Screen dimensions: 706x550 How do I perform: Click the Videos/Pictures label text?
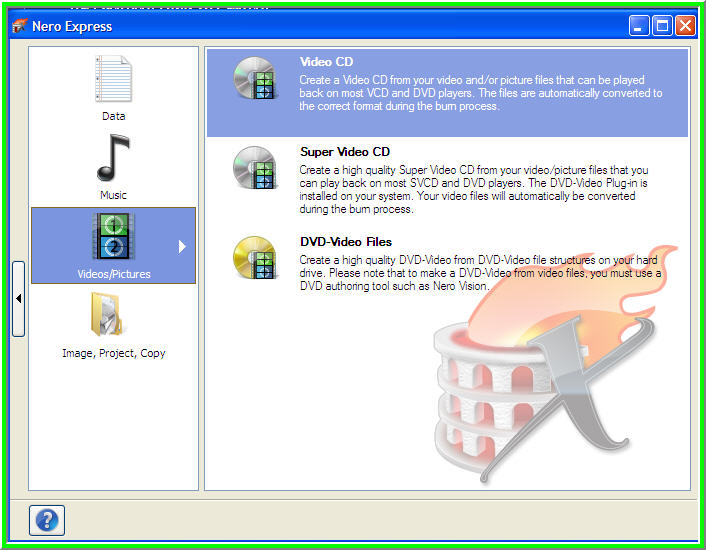click(x=114, y=274)
